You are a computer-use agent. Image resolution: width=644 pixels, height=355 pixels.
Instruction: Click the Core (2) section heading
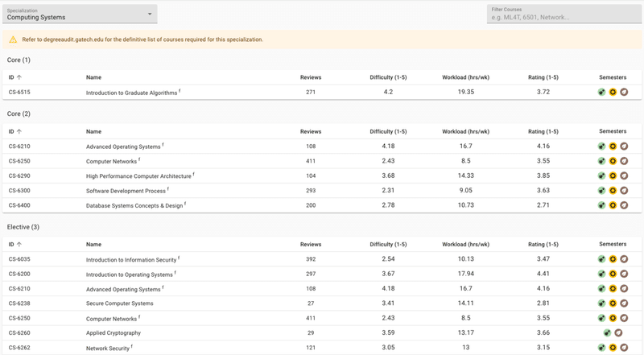coord(19,114)
